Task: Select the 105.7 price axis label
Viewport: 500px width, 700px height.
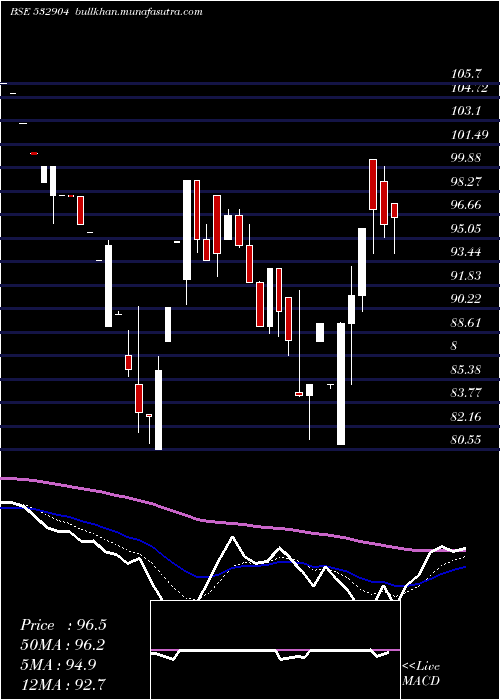Action: (x=466, y=74)
